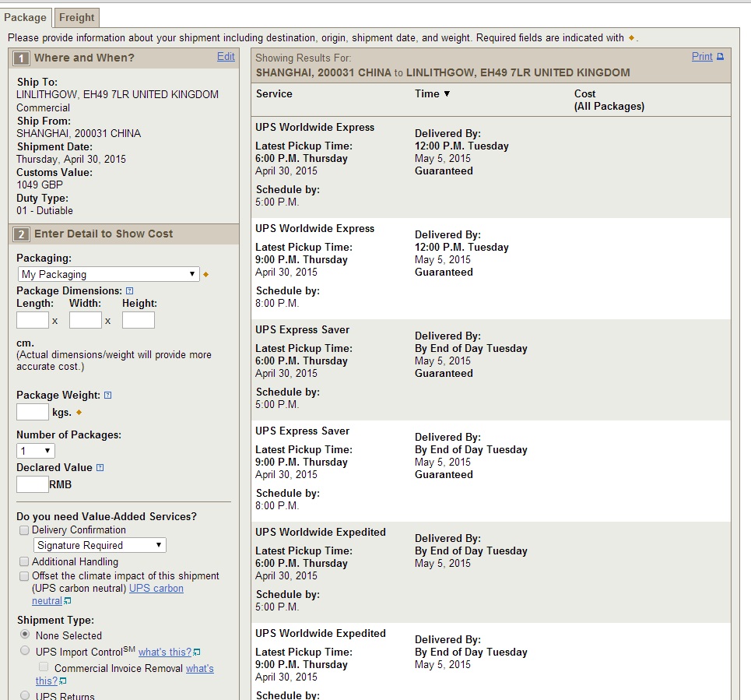Check Delivery Confirmation checkbox
This screenshot has height=700, width=751.
click(x=24, y=530)
